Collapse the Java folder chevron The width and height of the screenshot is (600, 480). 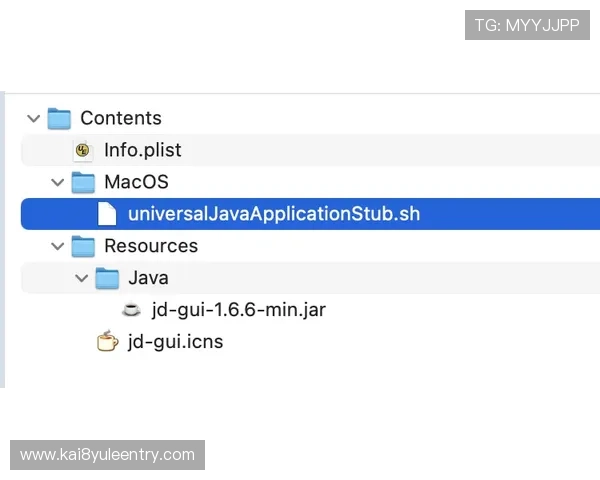(x=82, y=278)
